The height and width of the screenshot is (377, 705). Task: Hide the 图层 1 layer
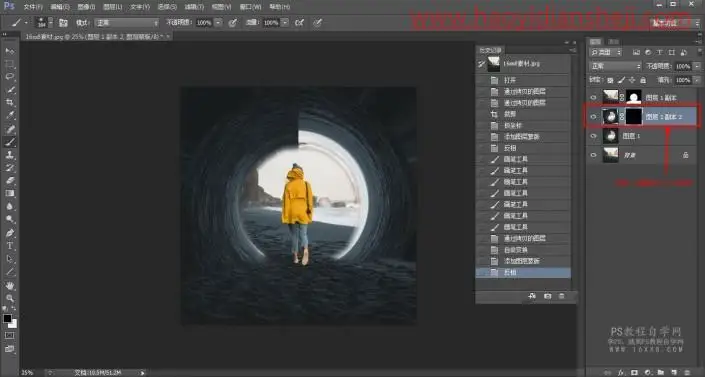[593, 136]
